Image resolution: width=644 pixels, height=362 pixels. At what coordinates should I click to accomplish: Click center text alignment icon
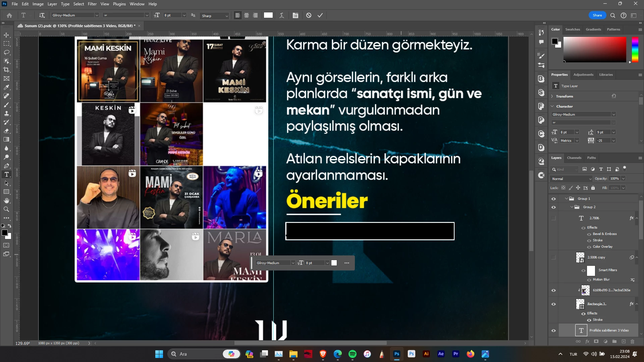pyautogui.click(x=247, y=15)
